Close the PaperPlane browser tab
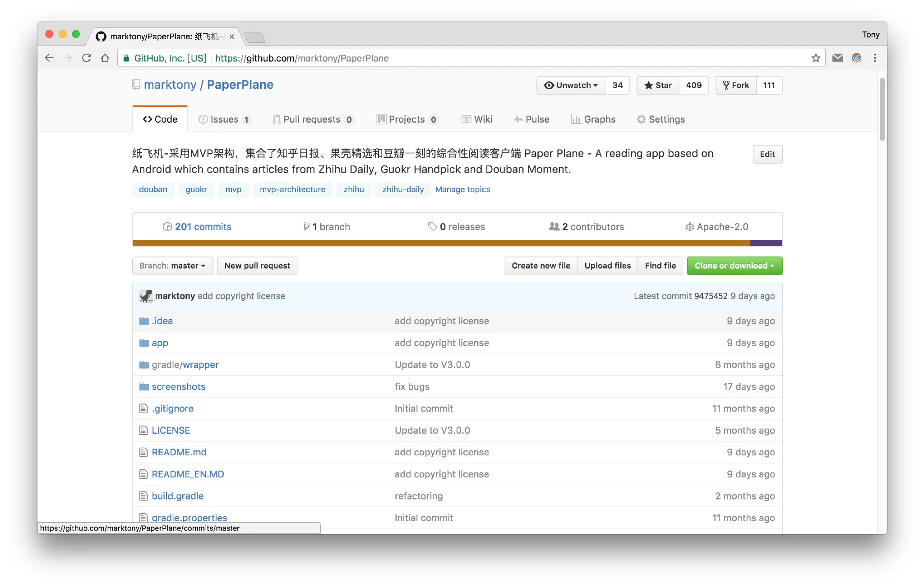This screenshot has width=924, height=587. (x=232, y=37)
